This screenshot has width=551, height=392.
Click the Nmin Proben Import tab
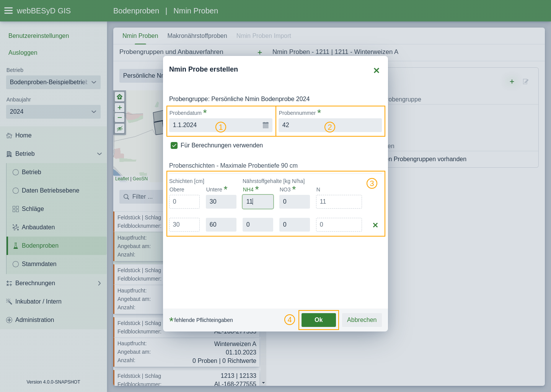click(264, 36)
